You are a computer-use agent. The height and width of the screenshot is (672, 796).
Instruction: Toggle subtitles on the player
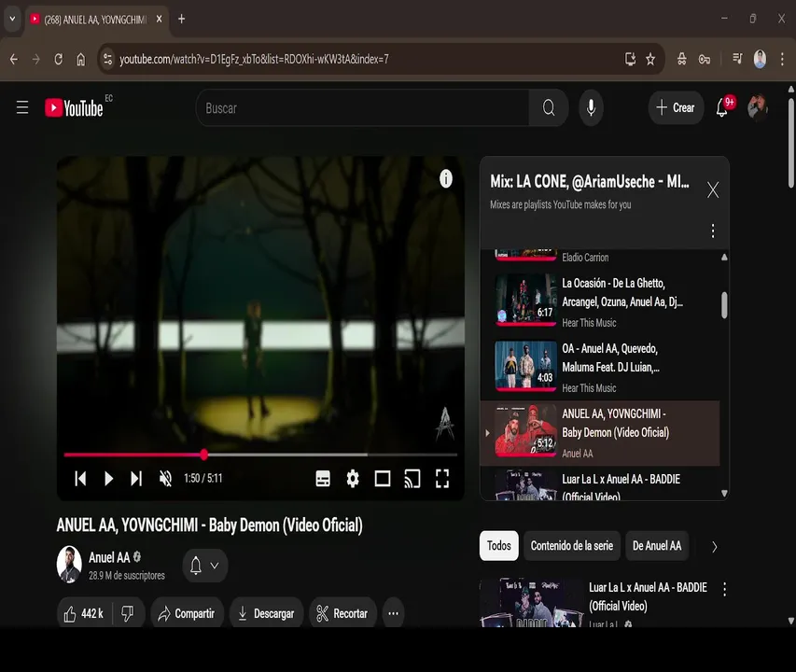pyautogui.click(x=323, y=479)
